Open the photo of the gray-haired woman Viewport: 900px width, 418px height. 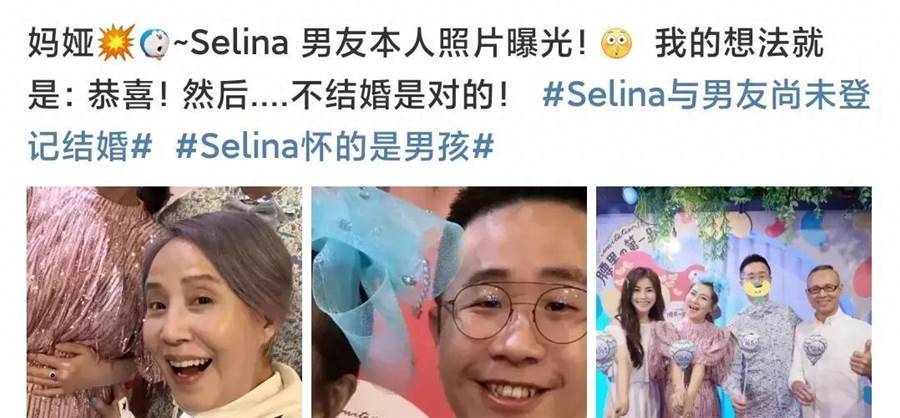(x=164, y=302)
